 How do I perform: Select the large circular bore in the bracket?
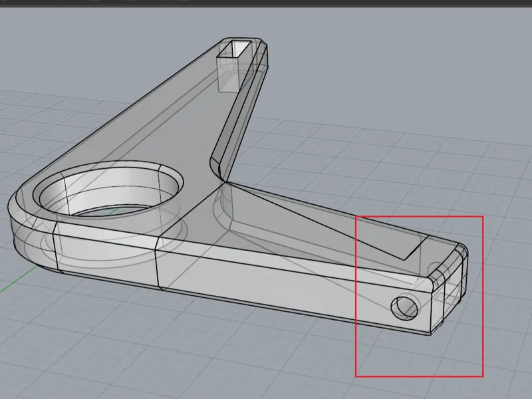[108, 190]
